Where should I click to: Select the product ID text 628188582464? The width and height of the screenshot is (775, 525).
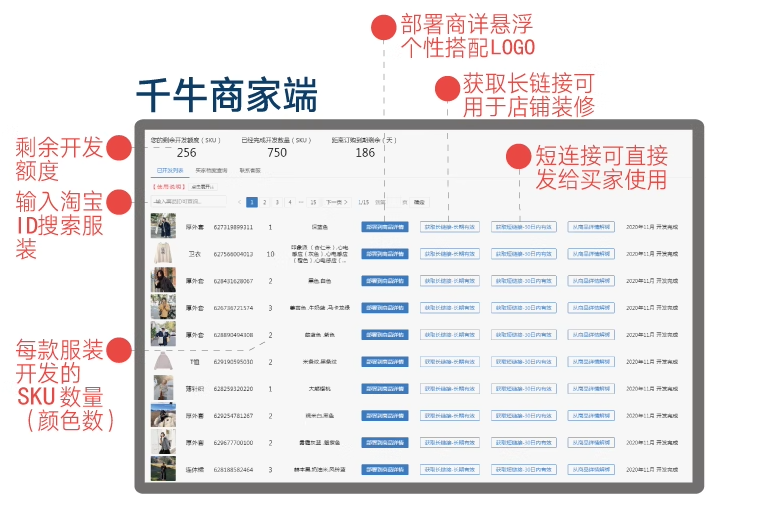coord(233,470)
